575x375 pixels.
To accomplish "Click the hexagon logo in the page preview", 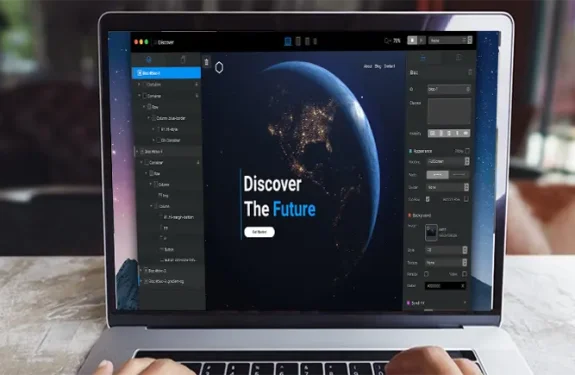I will point(219,67).
